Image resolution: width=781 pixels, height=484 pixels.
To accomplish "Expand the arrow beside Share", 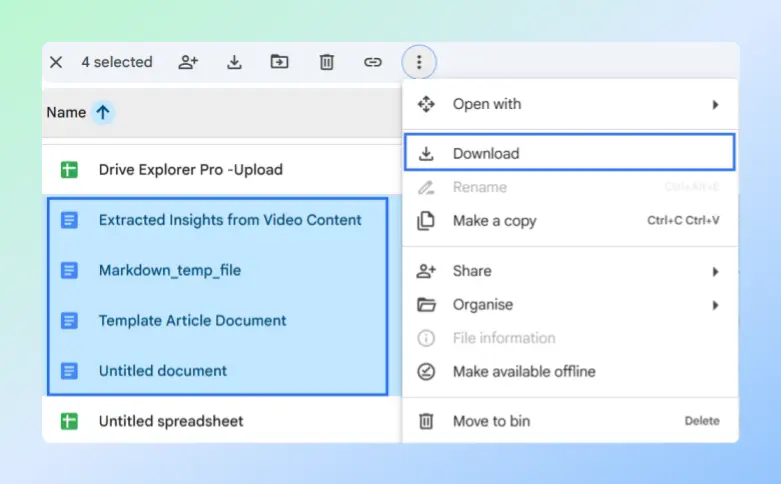I will point(715,271).
